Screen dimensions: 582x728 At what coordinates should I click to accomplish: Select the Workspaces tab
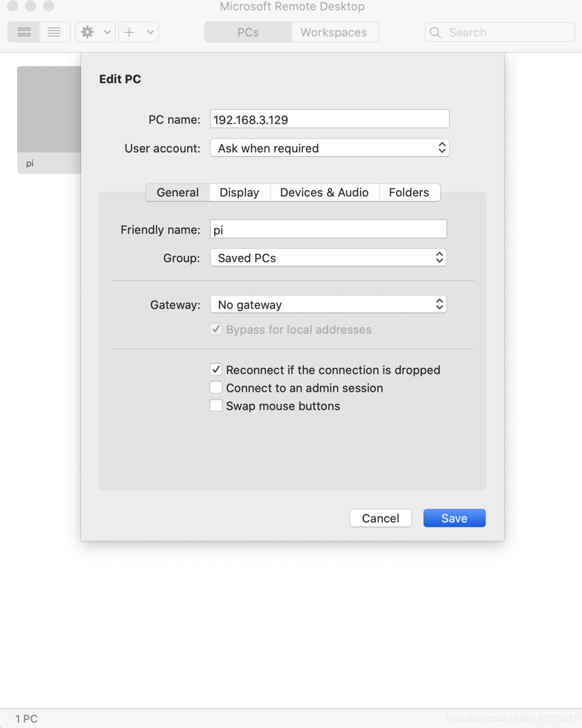[x=334, y=32]
